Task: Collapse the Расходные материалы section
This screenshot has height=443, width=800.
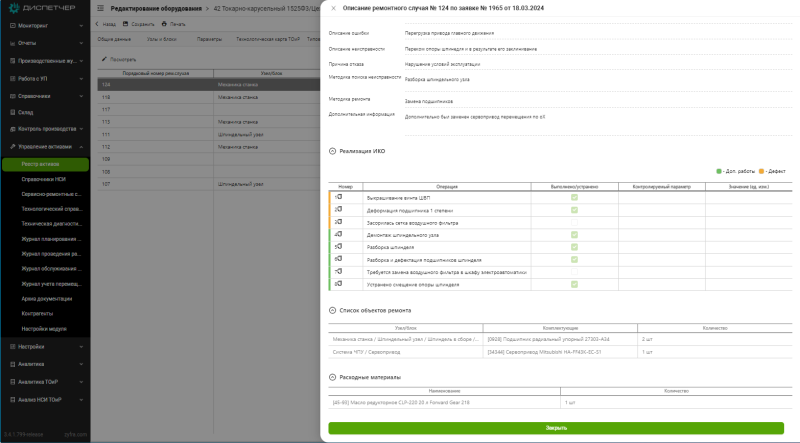Action: tap(333, 377)
